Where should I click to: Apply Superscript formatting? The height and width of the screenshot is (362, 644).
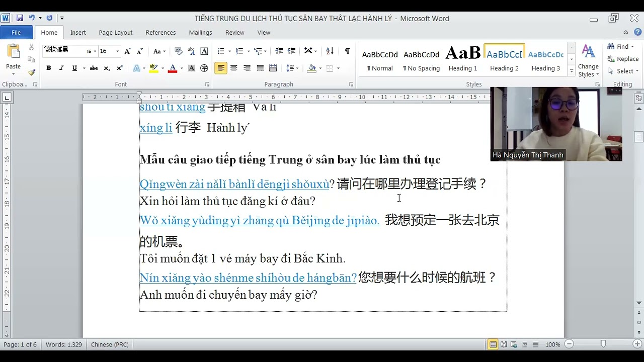click(x=119, y=68)
